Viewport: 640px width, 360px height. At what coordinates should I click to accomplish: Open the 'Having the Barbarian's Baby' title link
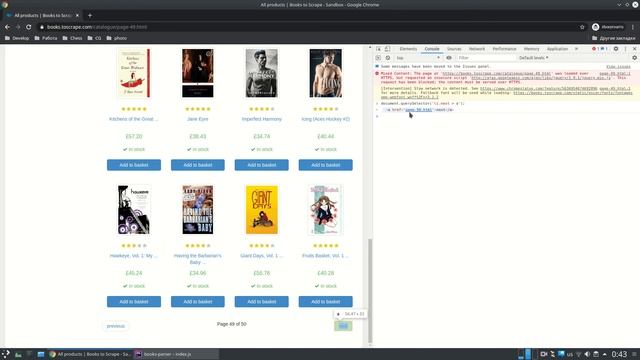(198, 259)
